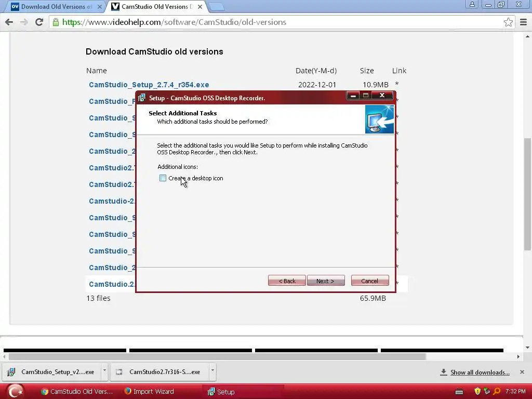The height and width of the screenshot is (399, 532).
Task: Click the page scroll up arrow
Action: click(x=527, y=36)
